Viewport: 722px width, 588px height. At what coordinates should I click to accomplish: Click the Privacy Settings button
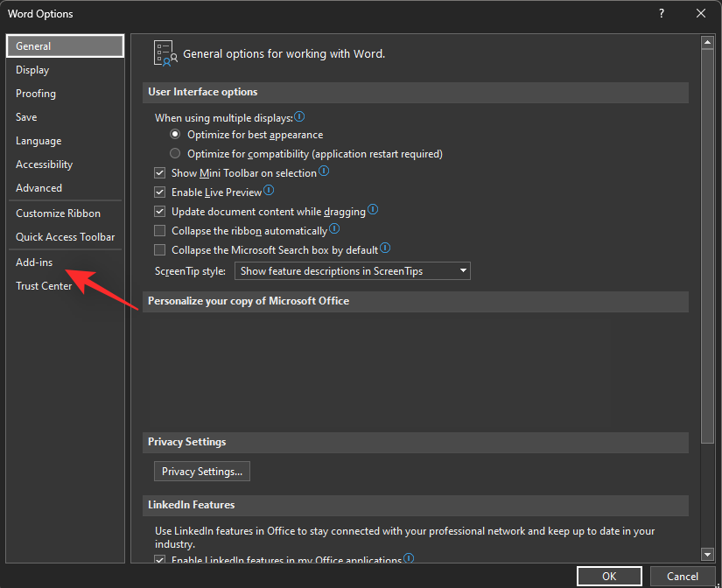click(201, 471)
